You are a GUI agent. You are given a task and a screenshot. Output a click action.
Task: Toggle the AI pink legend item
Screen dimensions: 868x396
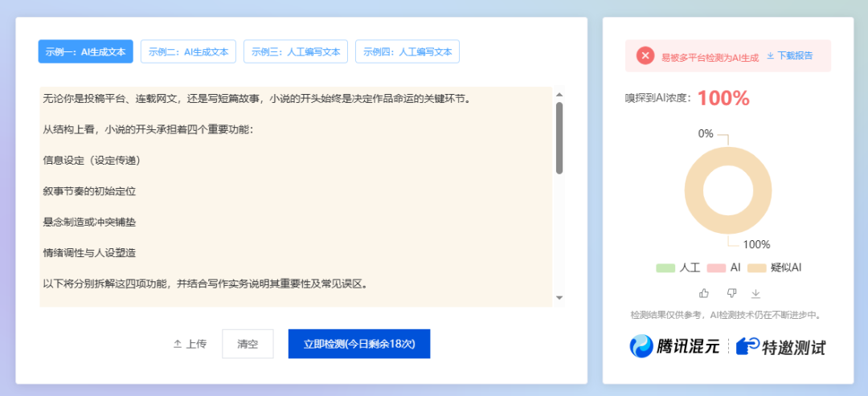click(725, 267)
